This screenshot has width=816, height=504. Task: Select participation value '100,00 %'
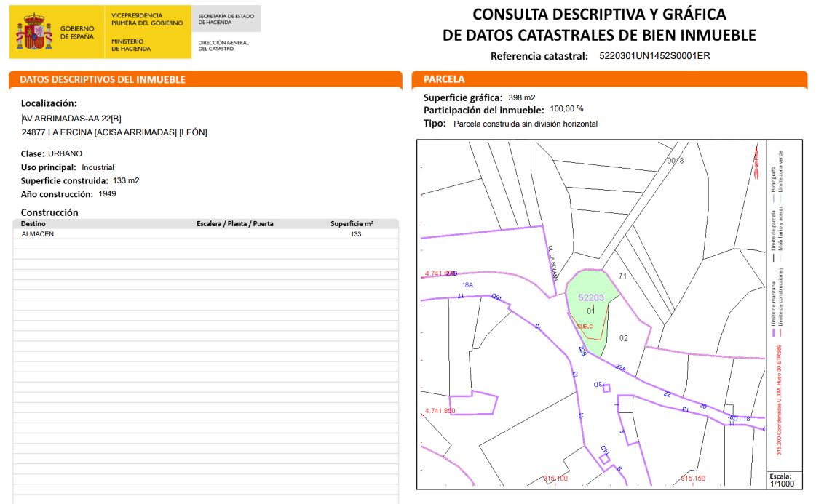[567, 108]
